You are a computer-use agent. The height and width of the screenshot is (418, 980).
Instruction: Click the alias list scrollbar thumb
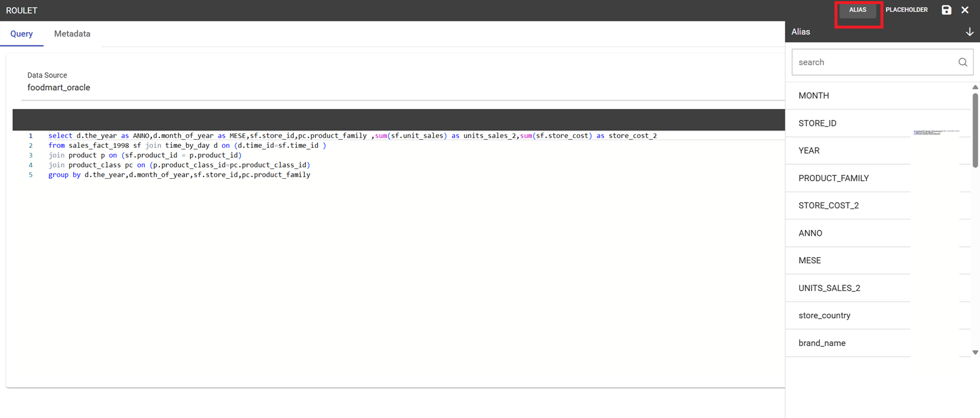pos(975,130)
